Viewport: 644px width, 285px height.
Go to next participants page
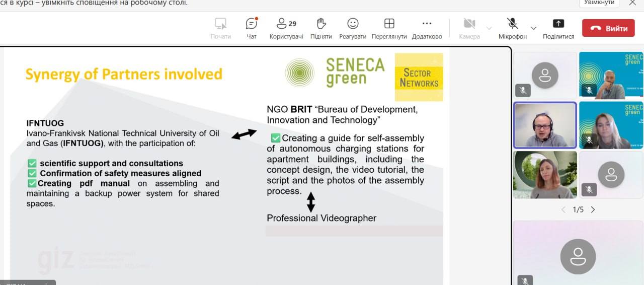tap(593, 209)
